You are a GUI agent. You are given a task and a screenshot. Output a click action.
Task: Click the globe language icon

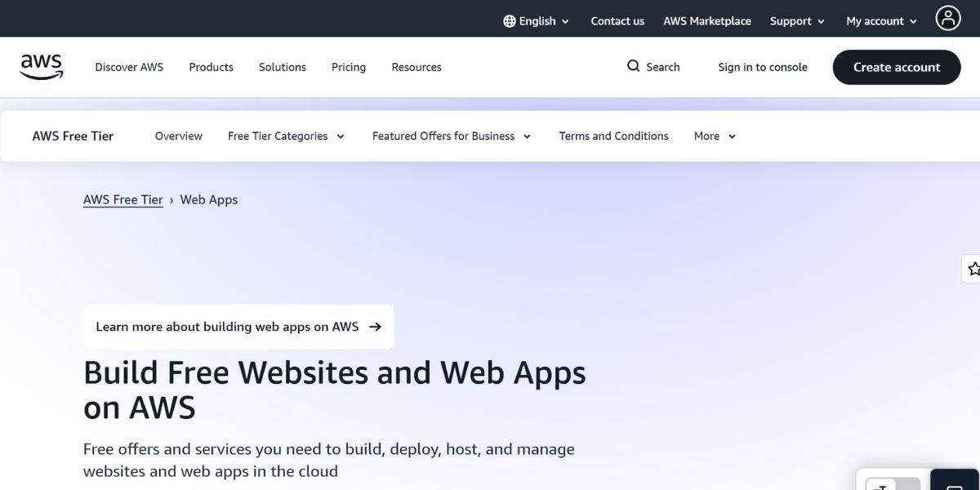509,20
